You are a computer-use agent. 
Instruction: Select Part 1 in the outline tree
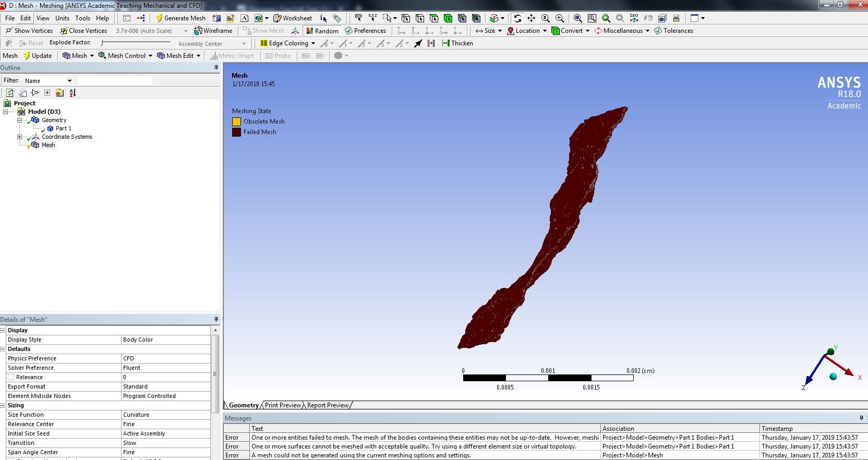(63, 128)
